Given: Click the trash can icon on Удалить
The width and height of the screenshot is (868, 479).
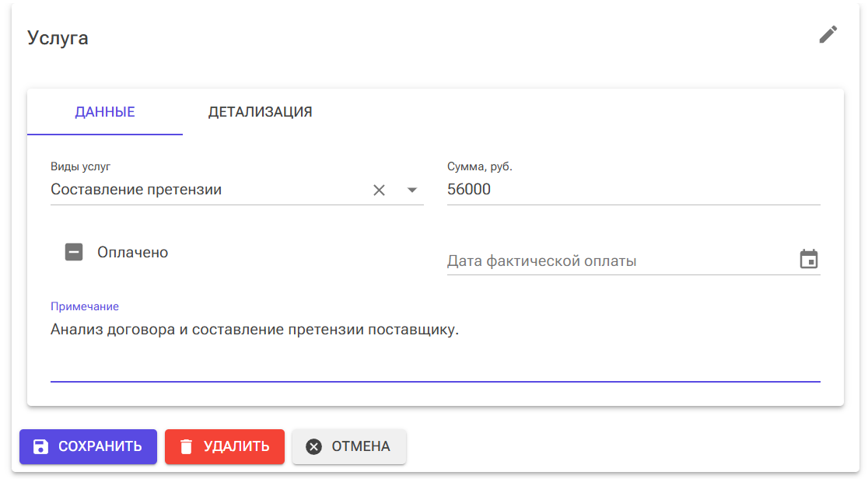Looking at the screenshot, I should [186, 446].
